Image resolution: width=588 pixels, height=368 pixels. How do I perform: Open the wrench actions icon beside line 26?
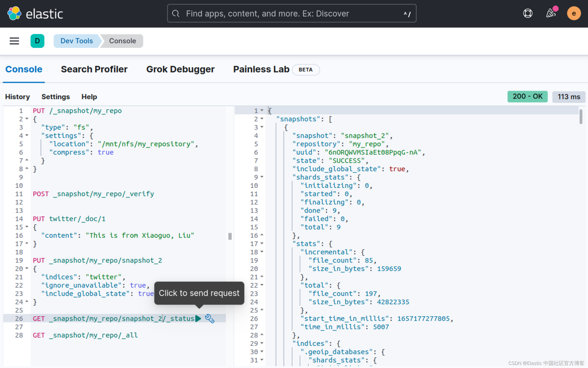[x=210, y=318]
